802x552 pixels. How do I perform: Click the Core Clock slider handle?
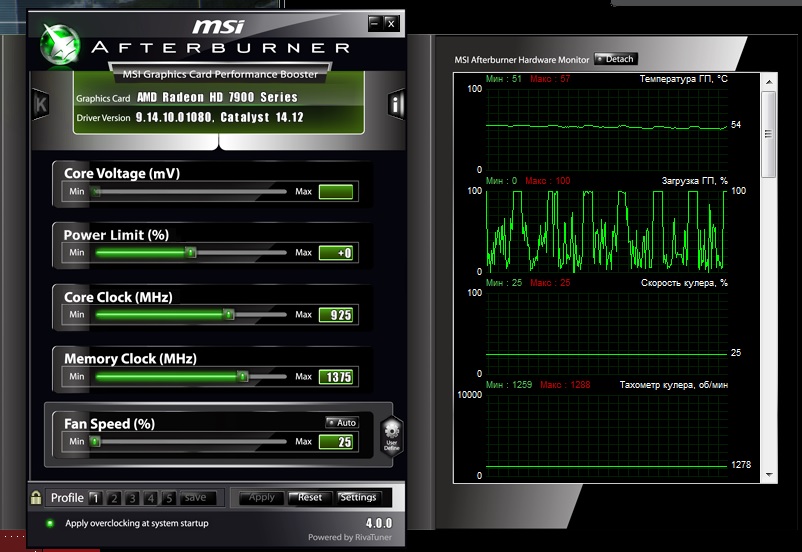(229, 315)
